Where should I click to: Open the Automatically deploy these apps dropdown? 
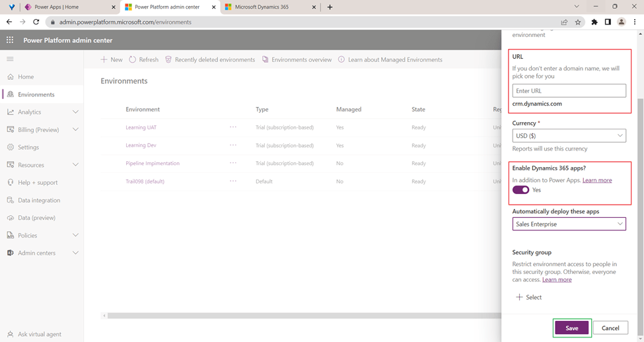click(x=569, y=224)
